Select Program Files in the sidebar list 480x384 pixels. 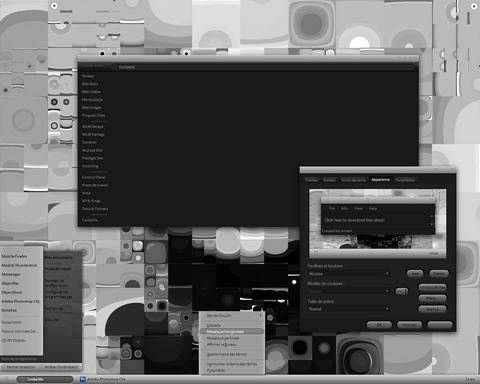click(x=93, y=115)
